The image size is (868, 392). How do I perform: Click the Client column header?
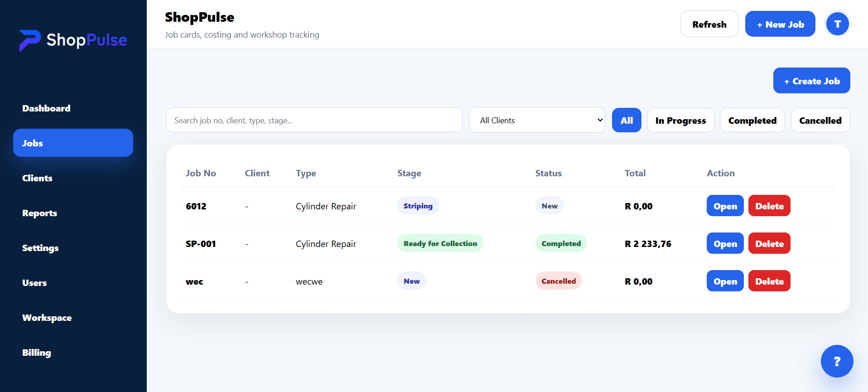(x=257, y=173)
